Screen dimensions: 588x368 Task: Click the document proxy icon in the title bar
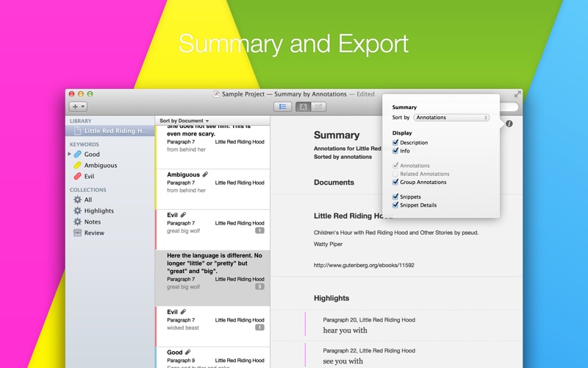[x=217, y=94]
